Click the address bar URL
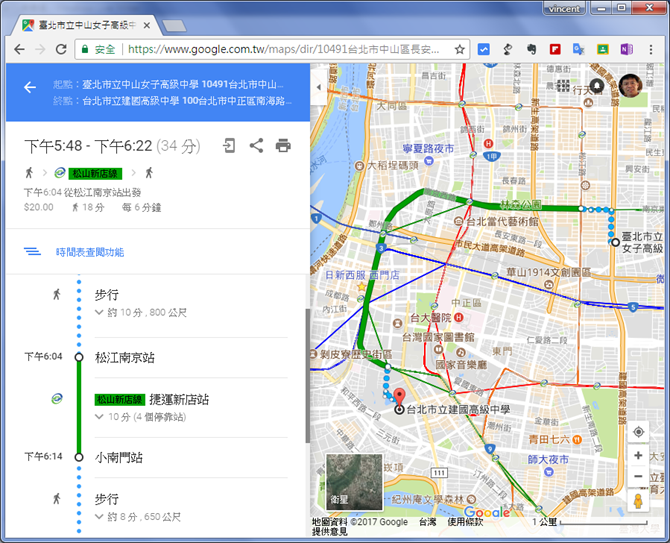Screen dimensions: 670x543 point(284,50)
